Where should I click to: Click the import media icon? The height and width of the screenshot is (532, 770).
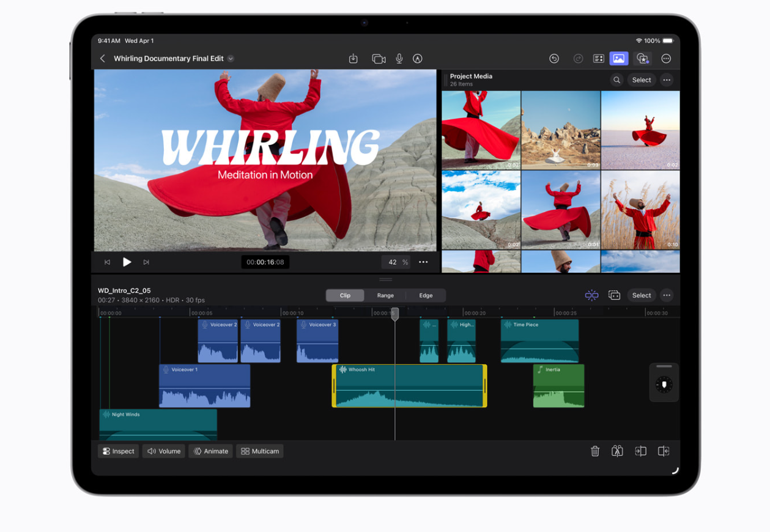(x=354, y=59)
